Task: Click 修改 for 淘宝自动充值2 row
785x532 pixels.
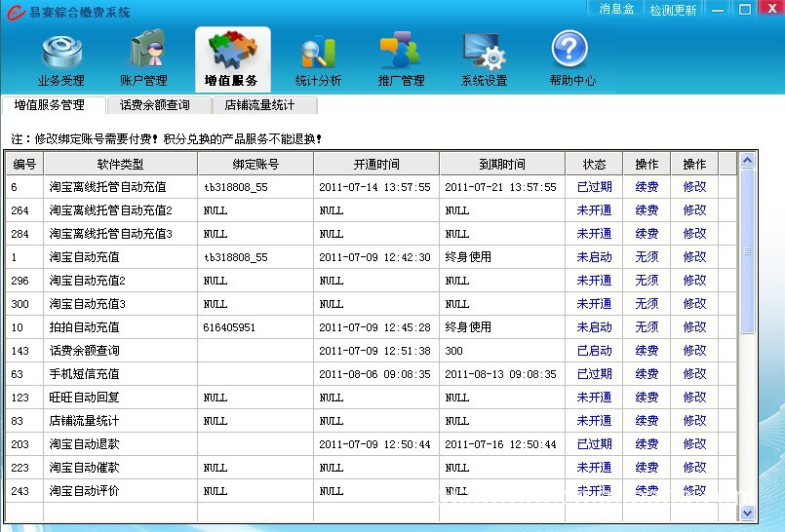Action: (x=694, y=281)
